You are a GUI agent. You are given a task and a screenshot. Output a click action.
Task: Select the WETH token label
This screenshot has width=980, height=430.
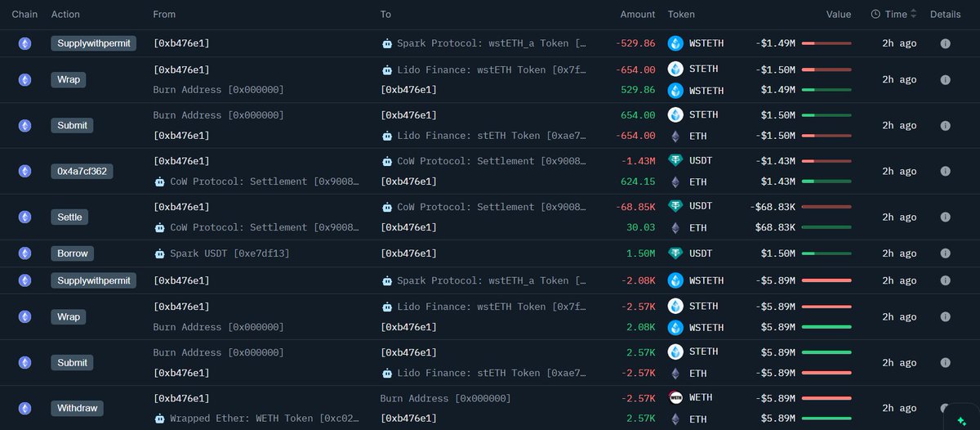701,398
